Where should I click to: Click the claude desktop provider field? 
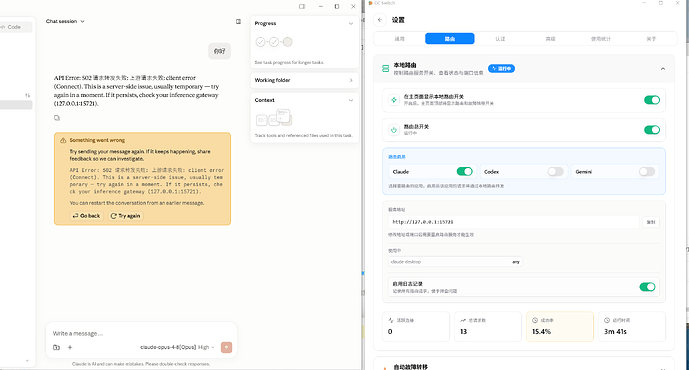(455, 262)
